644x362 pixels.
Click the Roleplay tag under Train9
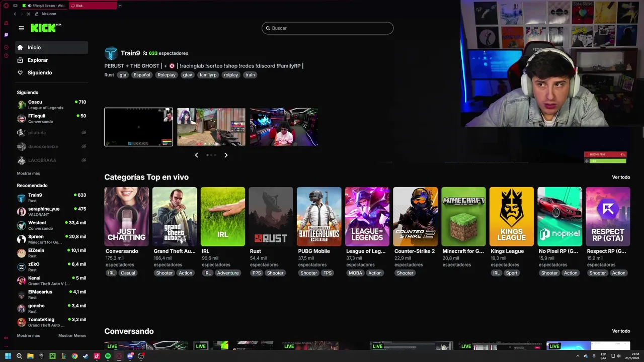point(167,75)
